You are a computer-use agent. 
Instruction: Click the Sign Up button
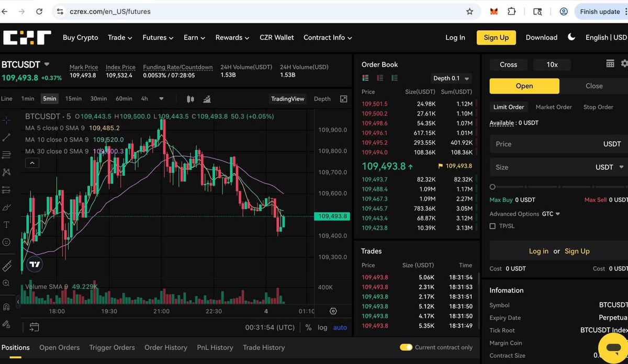496,37
